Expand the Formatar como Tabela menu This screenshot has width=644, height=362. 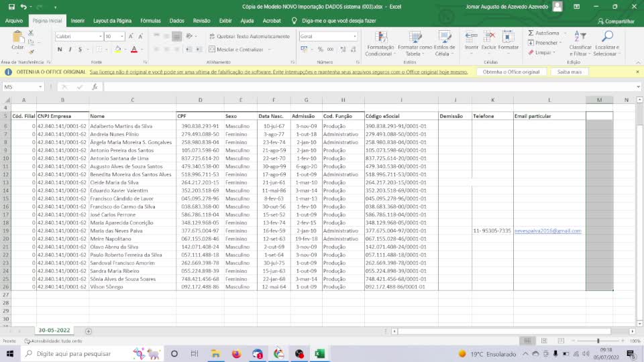click(414, 44)
